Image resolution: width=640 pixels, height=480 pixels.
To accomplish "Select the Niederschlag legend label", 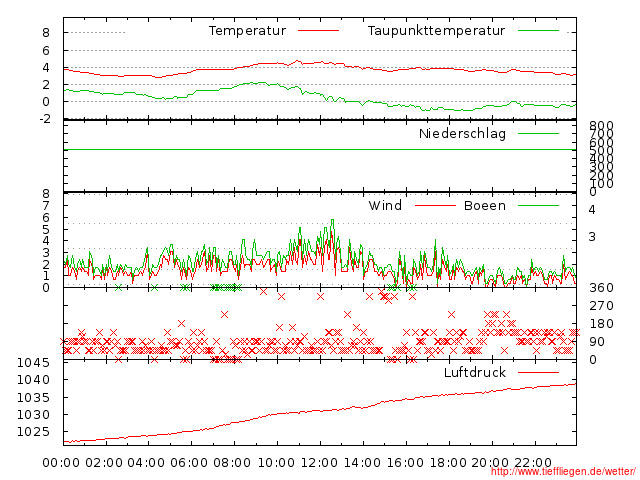I will tap(462, 133).
